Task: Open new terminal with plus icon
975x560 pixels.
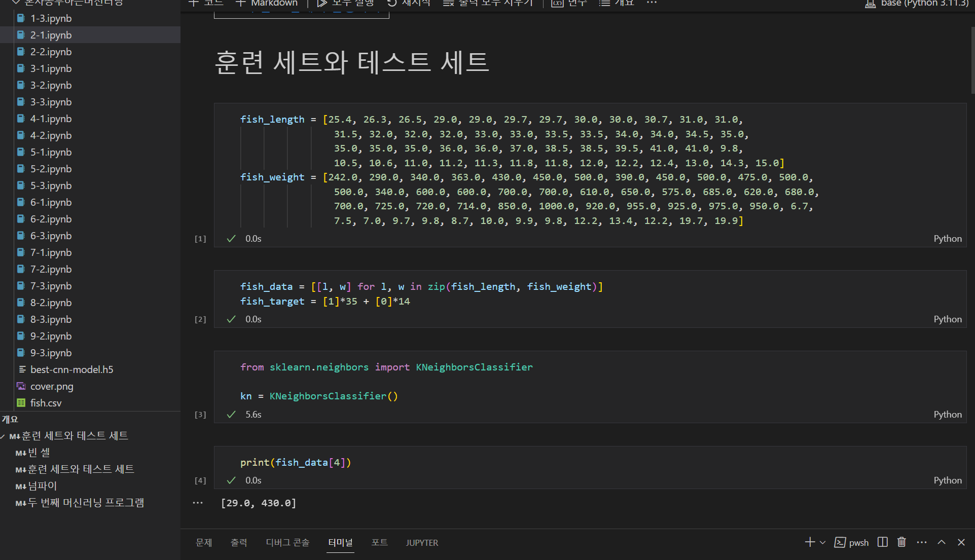Action: (x=810, y=542)
